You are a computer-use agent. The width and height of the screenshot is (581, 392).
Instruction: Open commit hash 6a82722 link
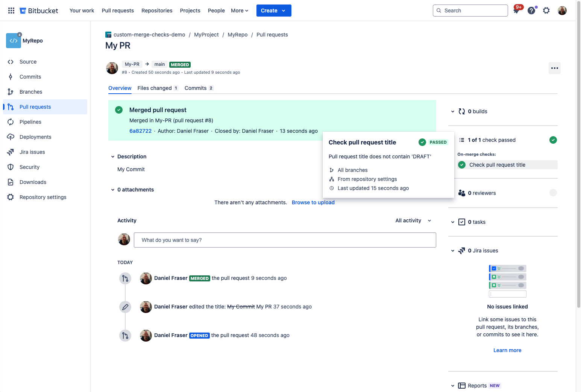(x=140, y=131)
